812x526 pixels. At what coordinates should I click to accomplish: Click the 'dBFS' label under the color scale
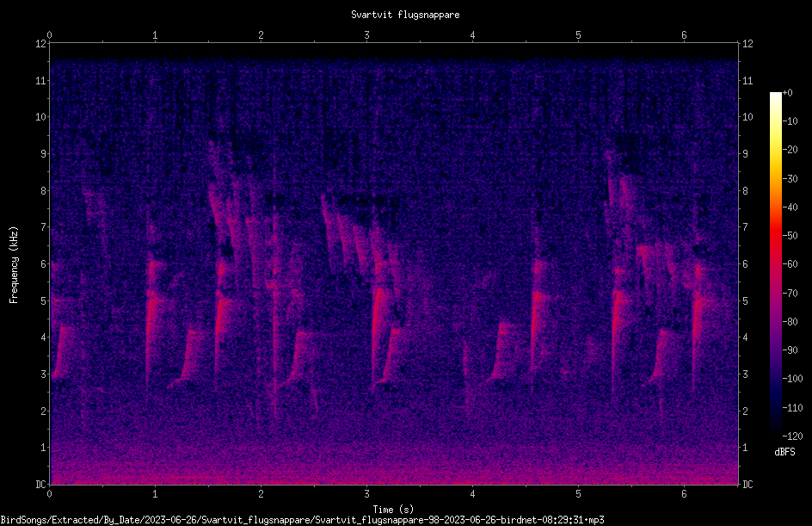point(784,452)
